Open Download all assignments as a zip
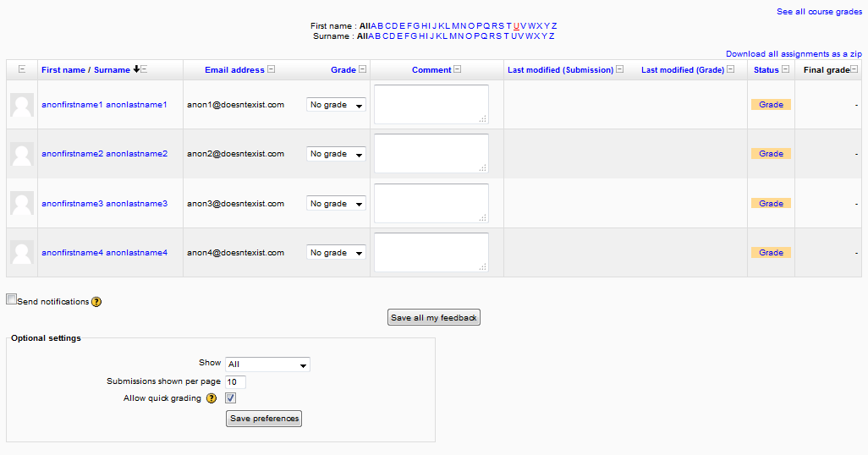The width and height of the screenshot is (868, 455). [x=794, y=53]
